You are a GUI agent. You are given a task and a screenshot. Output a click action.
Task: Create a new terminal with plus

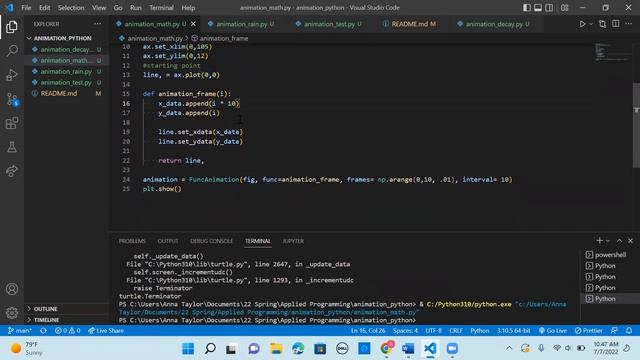point(599,241)
